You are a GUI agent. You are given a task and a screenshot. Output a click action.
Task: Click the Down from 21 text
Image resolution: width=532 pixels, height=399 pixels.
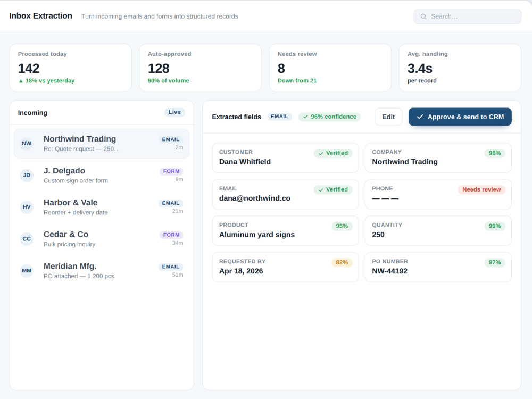point(297,81)
